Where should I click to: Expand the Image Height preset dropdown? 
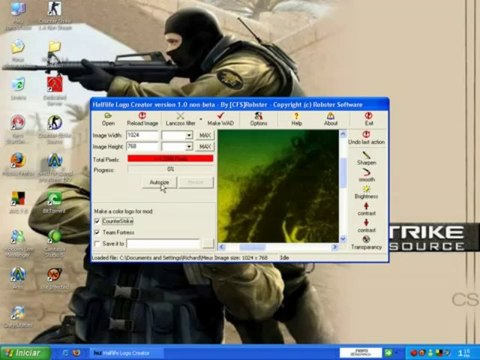pos(189,146)
